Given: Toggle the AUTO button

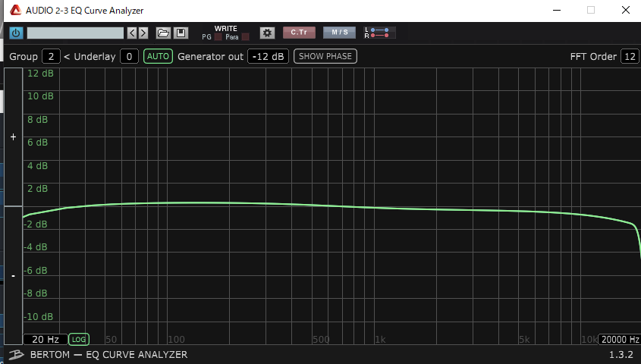Looking at the screenshot, I should [x=158, y=56].
